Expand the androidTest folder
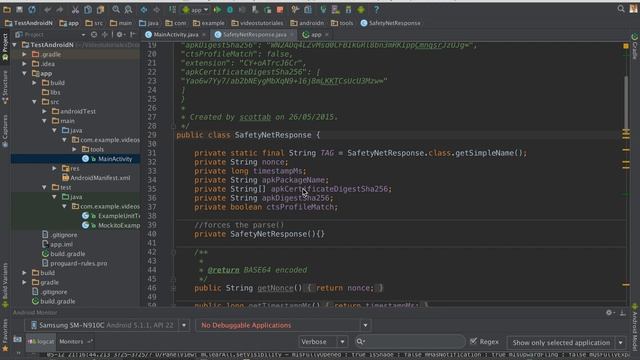The image size is (640, 360). [x=44, y=111]
